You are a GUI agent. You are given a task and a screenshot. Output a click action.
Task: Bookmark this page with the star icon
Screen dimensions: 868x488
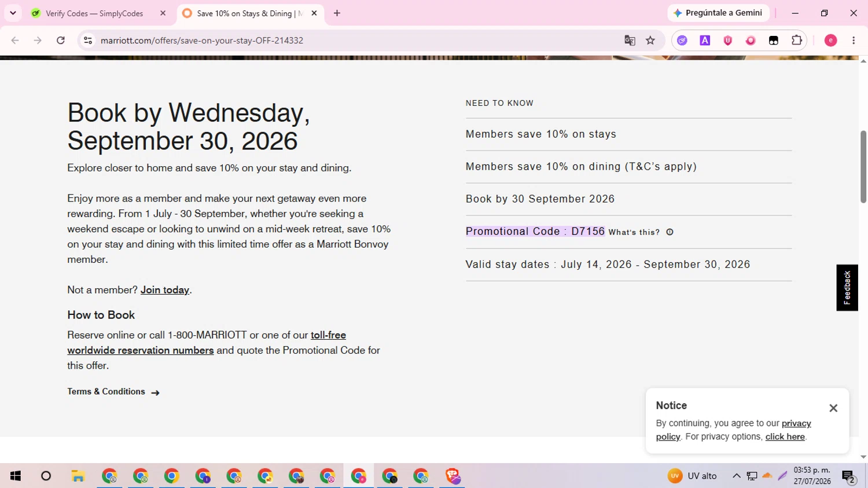coord(650,41)
